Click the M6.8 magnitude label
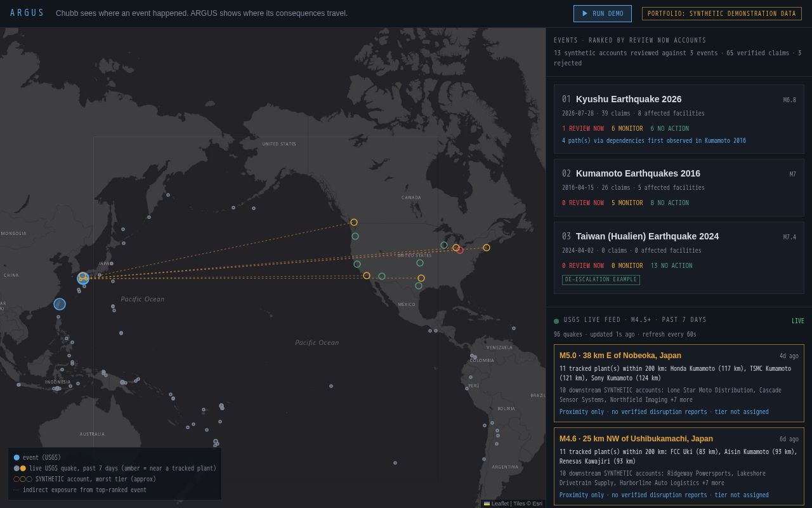 [789, 100]
